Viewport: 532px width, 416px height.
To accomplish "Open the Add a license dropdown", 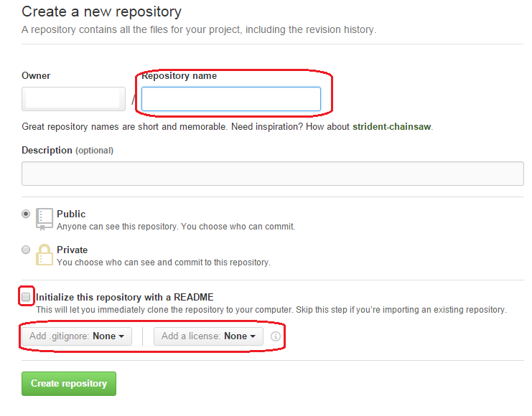I will coord(208,336).
